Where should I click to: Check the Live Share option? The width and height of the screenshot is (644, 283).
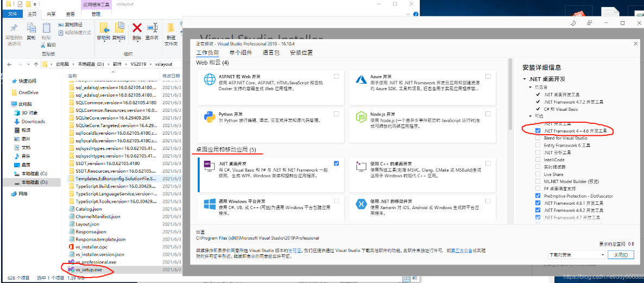tap(538, 174)
